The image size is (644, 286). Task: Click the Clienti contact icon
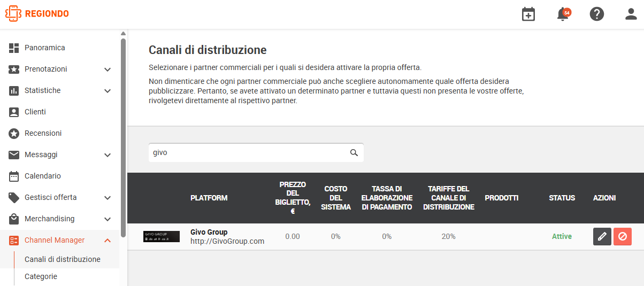click(x=14, y=112)
